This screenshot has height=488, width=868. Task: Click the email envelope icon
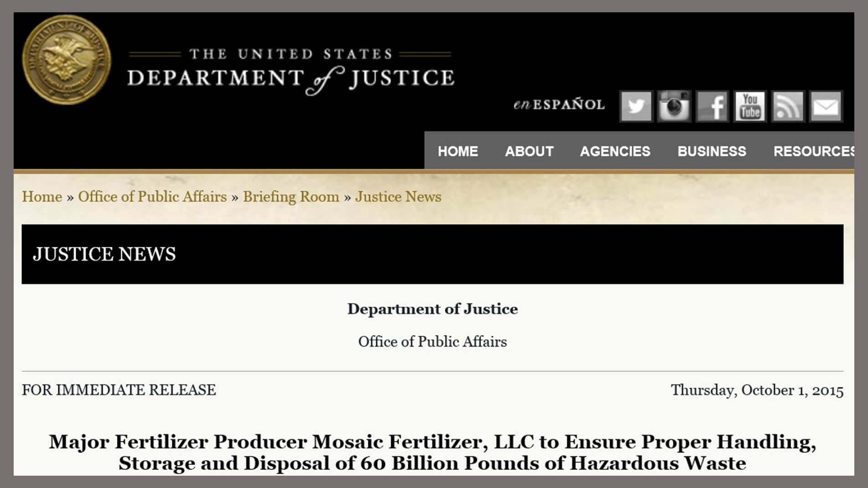point(826,107)
